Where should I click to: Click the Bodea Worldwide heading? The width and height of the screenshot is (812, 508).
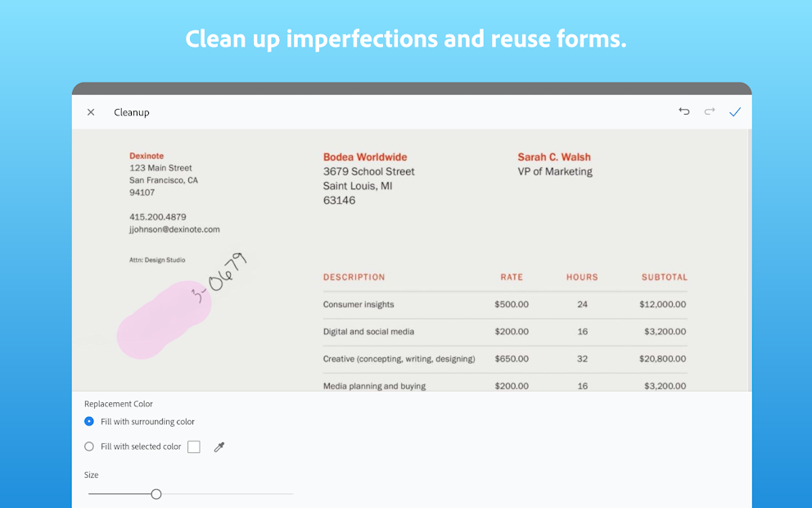[365, 157]
